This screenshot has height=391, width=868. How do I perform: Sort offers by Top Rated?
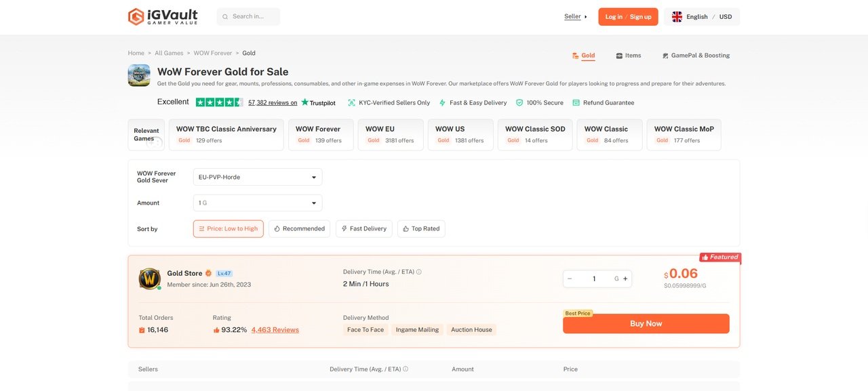[x=421, y=229]
